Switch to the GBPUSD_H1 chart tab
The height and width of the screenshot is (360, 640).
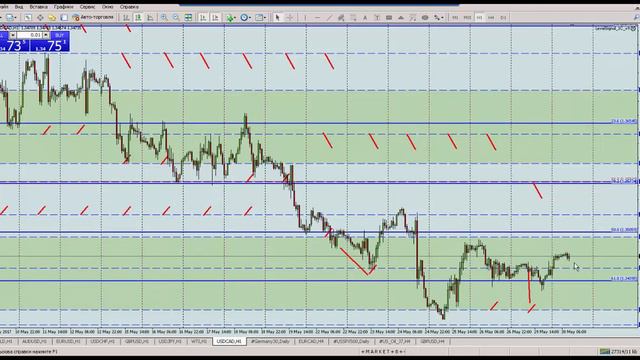[137, 341]
